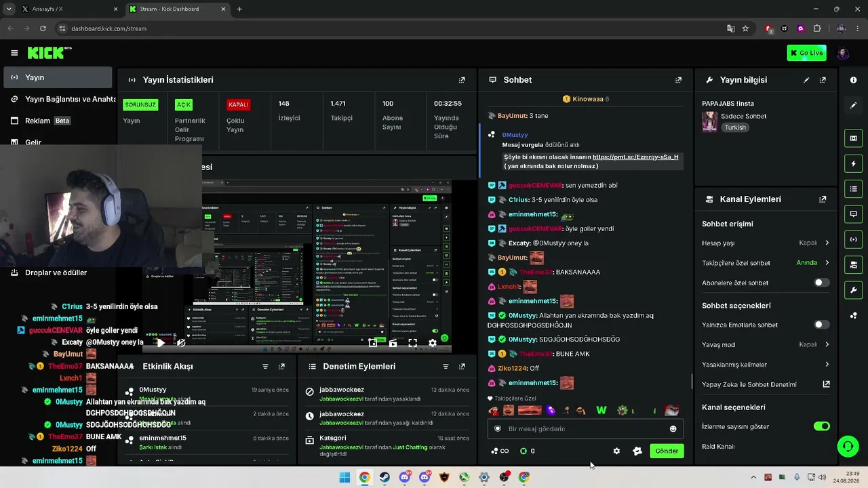This screenshot has height=488, width=868.
Task: Play the stream preview video
Action: tap(161, 343)
